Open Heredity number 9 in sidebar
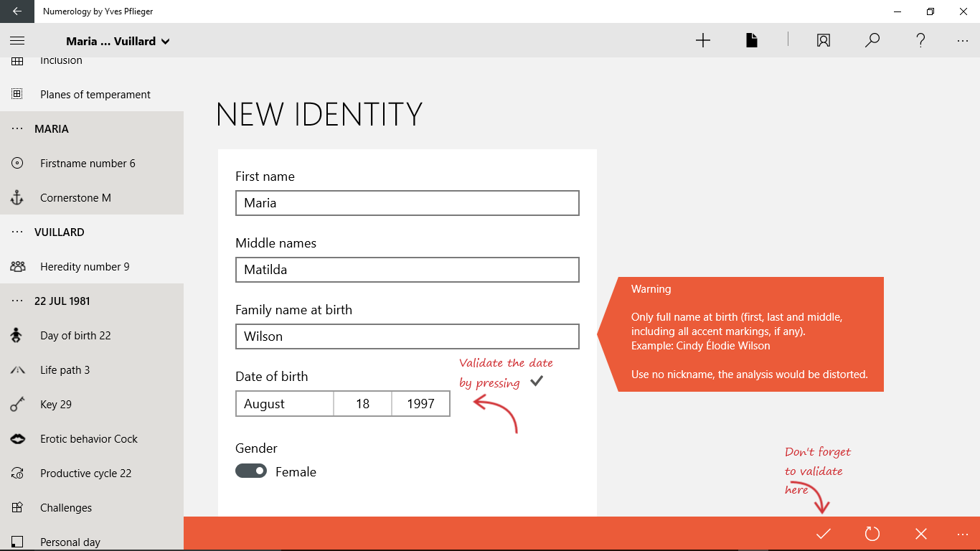980x551 pixels. (85, 267)
